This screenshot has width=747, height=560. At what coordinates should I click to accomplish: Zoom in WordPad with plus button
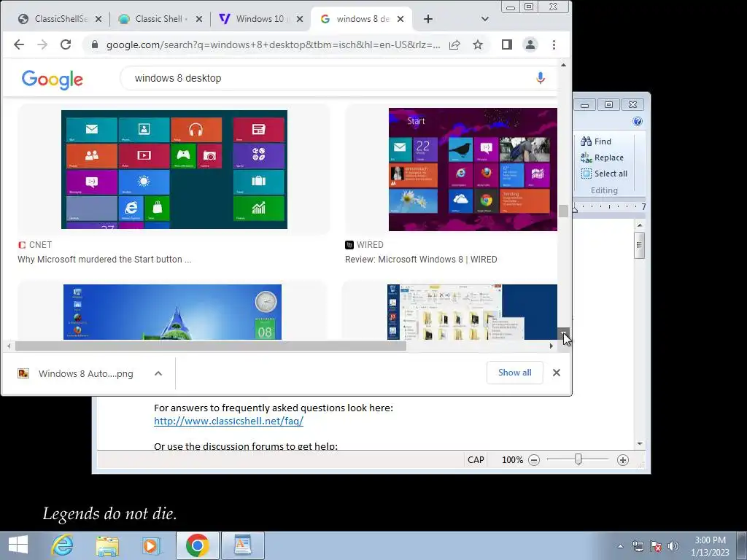[x=623, y=460]
